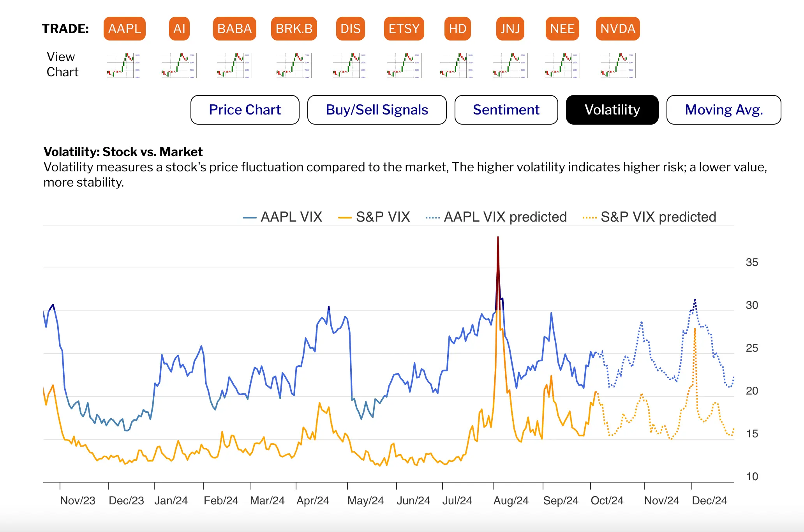Select the NEE trade button
The width and height of the screenshot is (804, 532).
[562, 29]
